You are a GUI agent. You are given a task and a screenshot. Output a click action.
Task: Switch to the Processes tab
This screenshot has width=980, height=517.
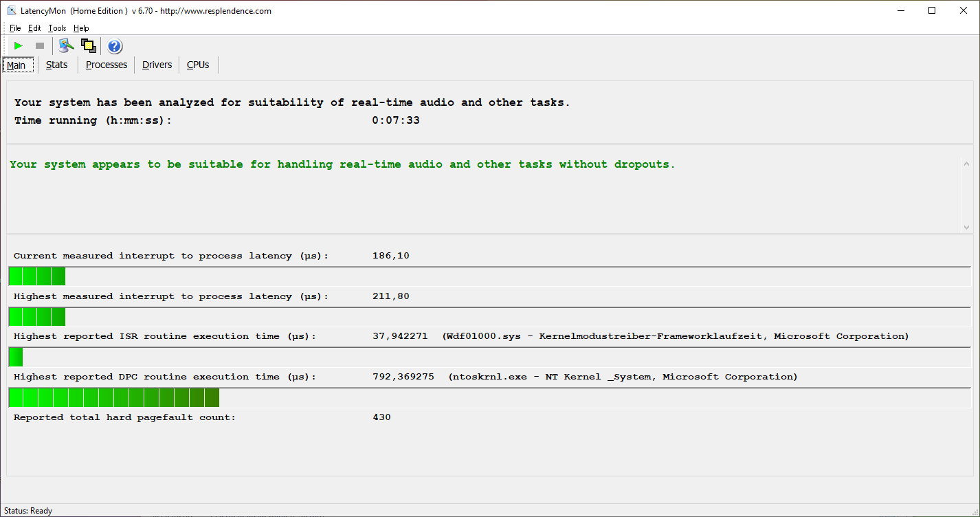pyautogui.click(x=107, y=65)
